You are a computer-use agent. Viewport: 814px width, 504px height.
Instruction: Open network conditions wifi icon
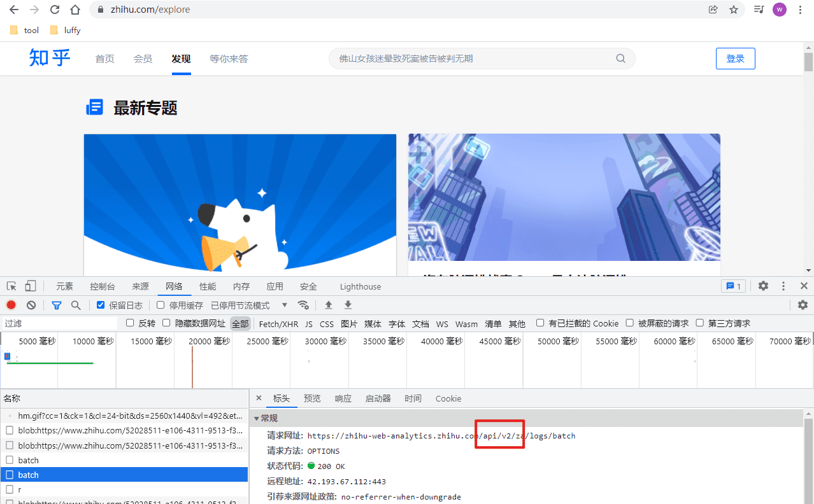click(303, 305)
